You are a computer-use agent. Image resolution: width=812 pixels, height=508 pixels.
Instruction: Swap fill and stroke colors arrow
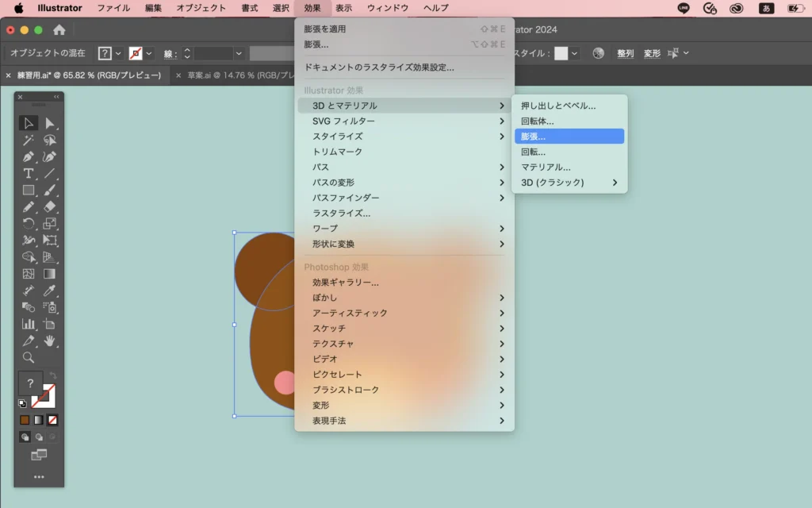point(53,376)
